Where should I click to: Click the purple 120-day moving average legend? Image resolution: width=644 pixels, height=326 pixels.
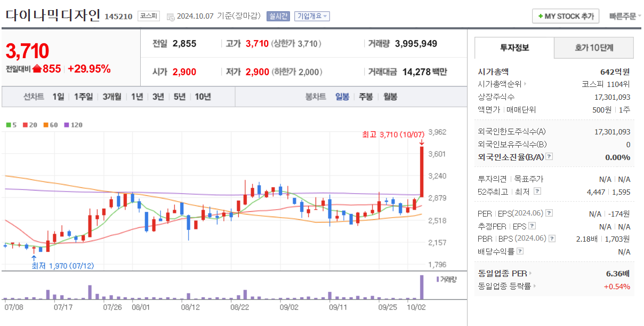tap(74, 125)
